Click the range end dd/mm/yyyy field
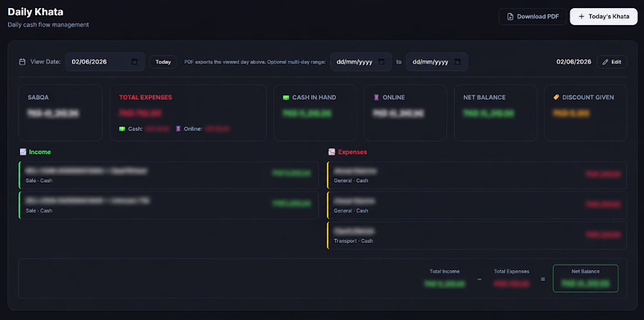This screenshot has height=320, width=644. [x=437, y=62]
